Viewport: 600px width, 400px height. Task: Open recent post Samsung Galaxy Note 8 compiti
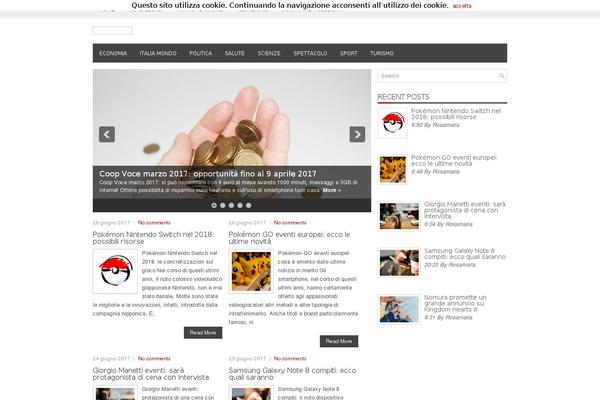(x=465, y=253)
